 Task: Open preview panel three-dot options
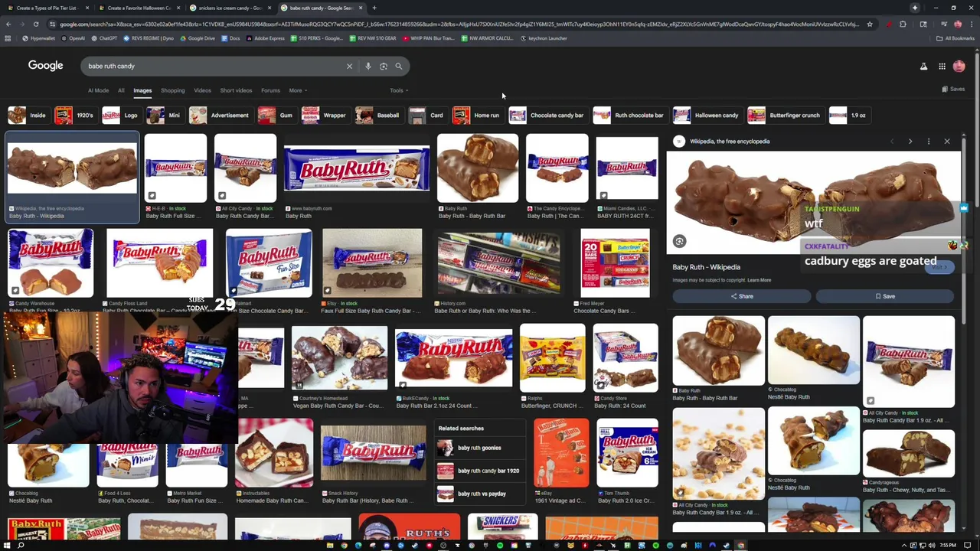928,142
